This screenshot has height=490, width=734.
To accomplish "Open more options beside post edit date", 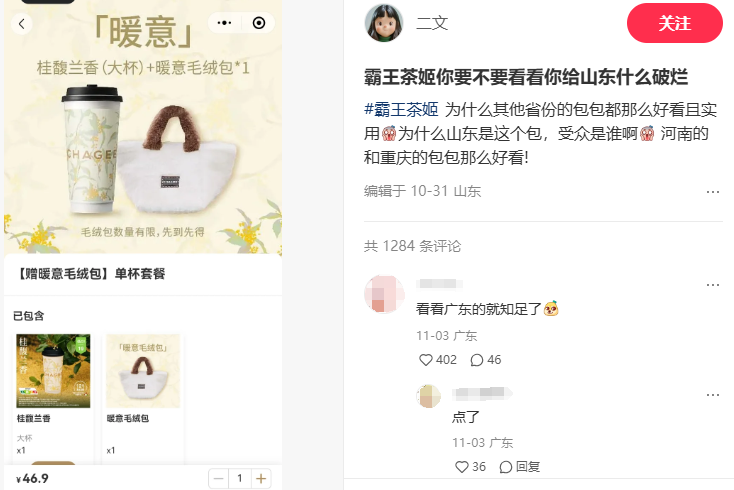I will tap(712, 192).
